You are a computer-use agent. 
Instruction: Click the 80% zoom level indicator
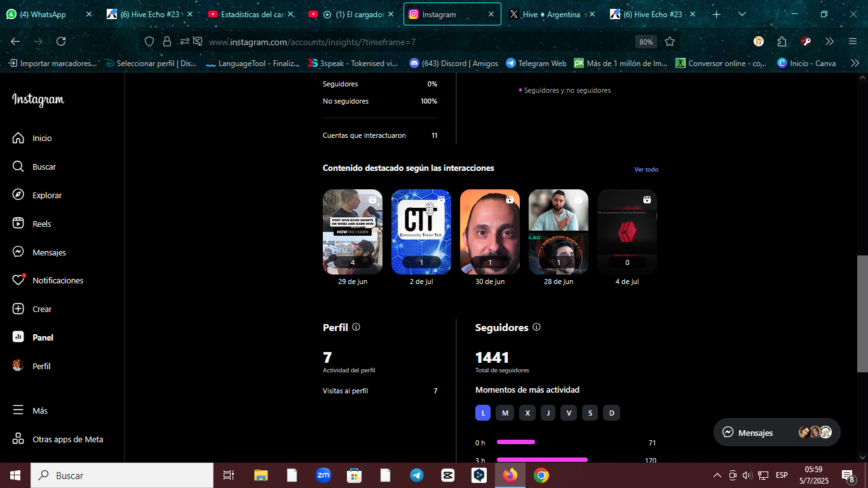pyautogui.click(x=646, y=42)
